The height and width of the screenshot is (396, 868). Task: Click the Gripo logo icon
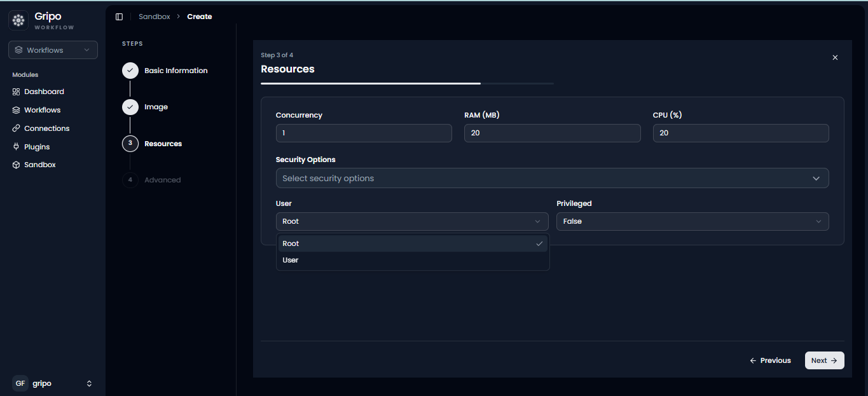(18, 20)
